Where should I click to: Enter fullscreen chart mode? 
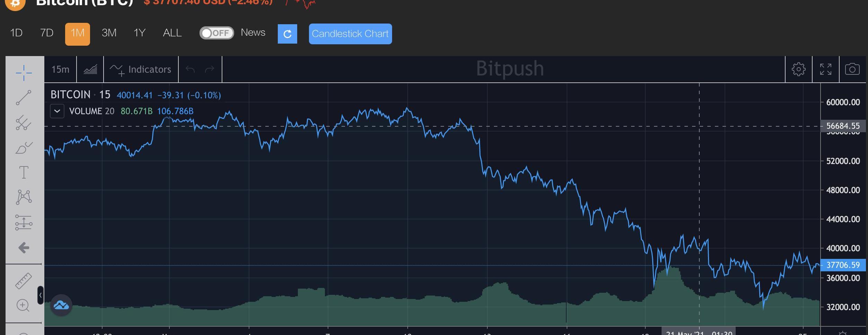(x=825, y=69)
